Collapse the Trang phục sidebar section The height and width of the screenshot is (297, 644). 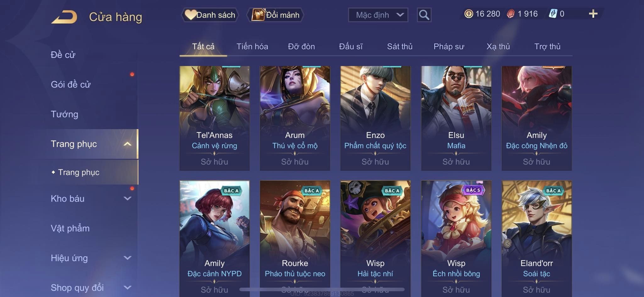click(x=127, y=144)
